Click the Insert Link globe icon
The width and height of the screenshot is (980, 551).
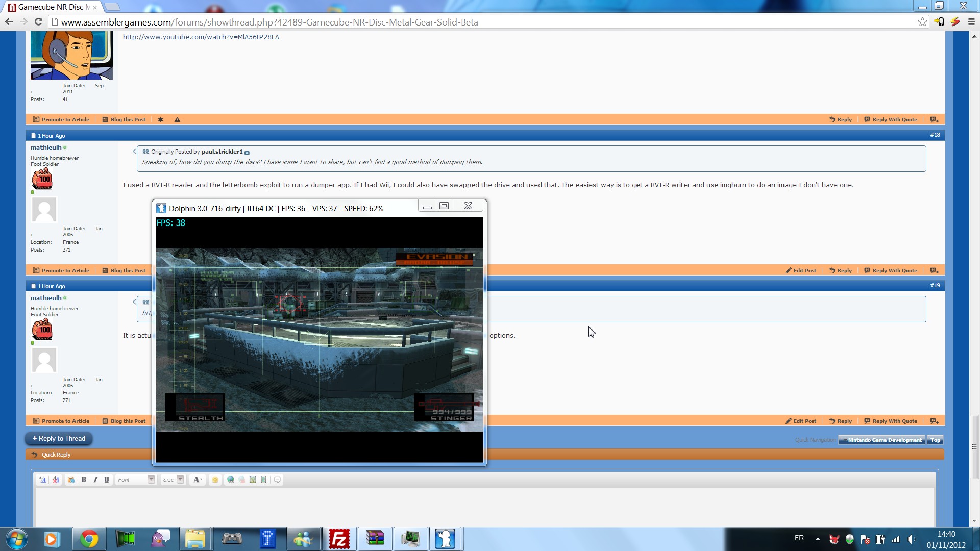[x=231, y=480]
